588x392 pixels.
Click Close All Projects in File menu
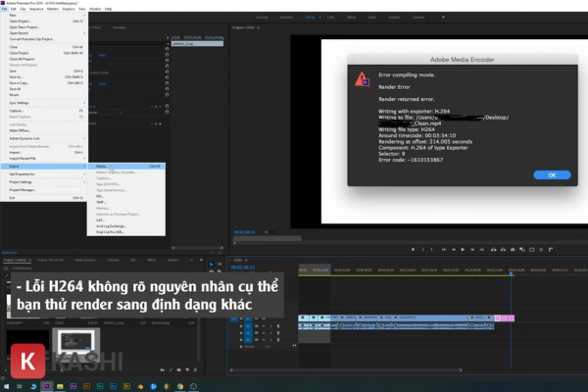[44, 59]
